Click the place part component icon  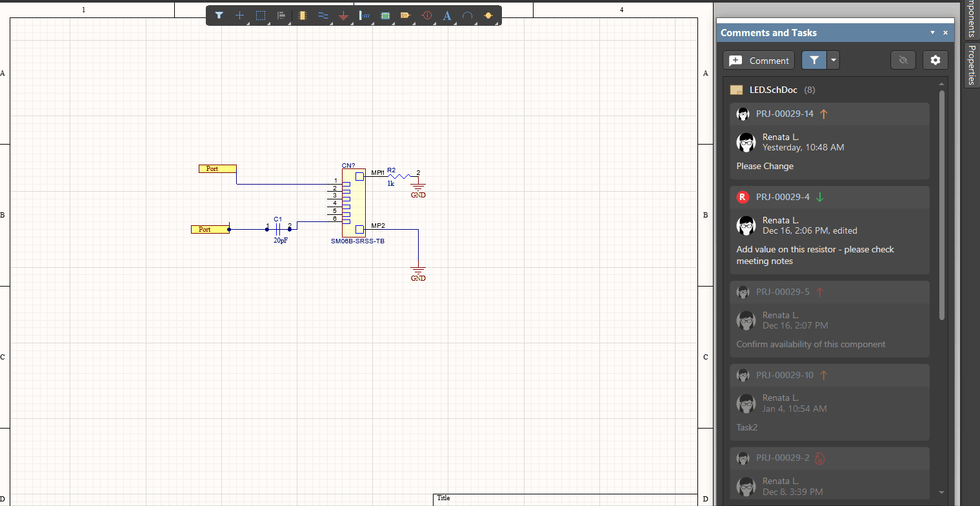point(303,15)
